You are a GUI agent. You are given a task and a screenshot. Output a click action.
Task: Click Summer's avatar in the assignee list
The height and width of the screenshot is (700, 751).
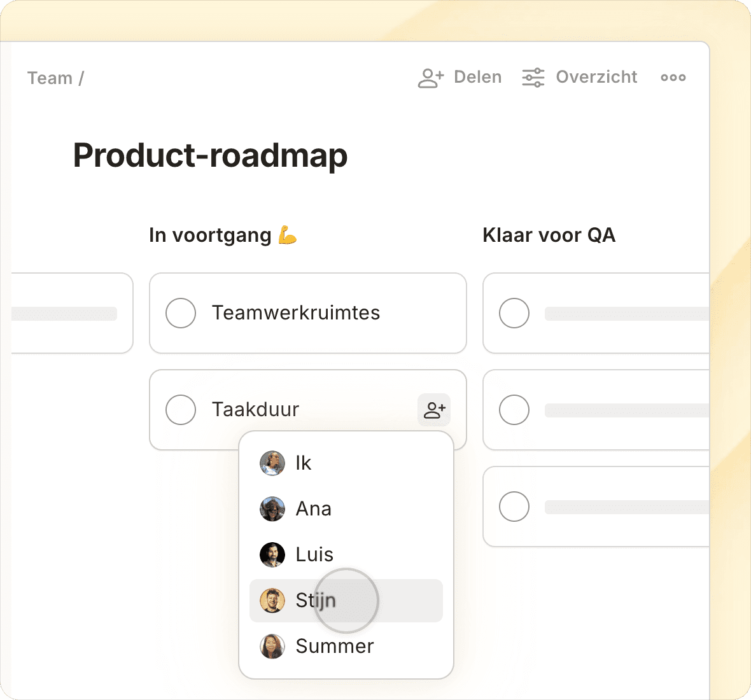272,646
